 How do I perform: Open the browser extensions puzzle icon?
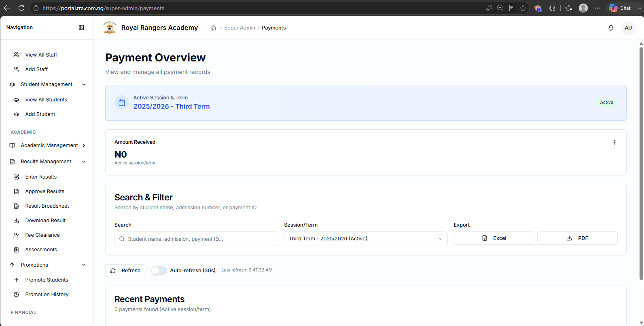[x=552, y=8]
